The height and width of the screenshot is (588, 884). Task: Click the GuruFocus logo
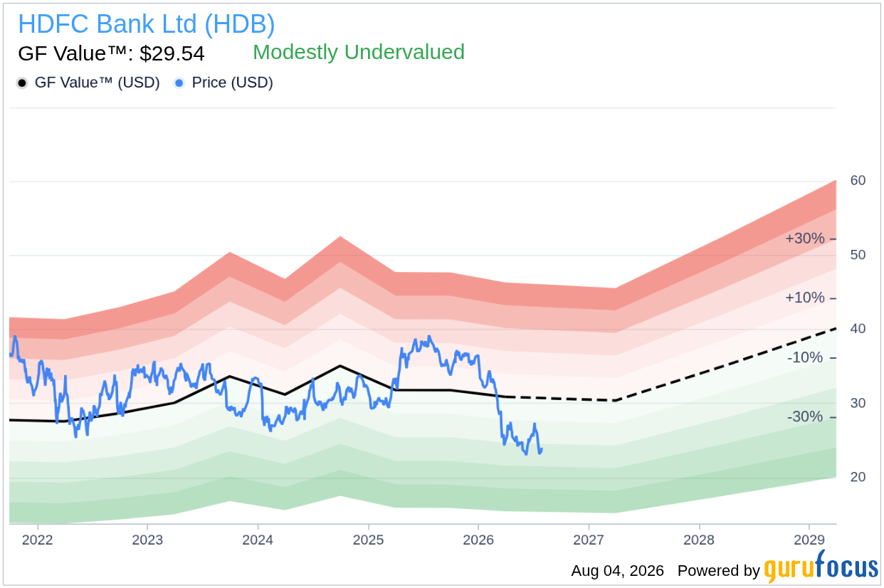[821, 567]
